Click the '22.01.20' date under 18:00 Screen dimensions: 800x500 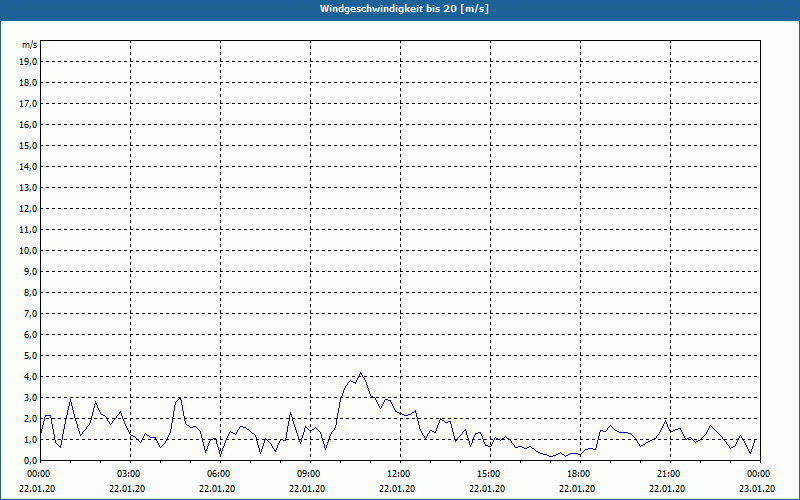[x=578, y=489]
